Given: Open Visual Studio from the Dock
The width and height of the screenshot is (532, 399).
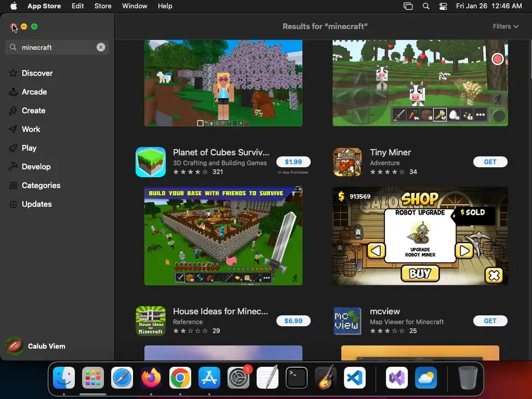Looking at the screenshot, I should [x=396, y=378].
